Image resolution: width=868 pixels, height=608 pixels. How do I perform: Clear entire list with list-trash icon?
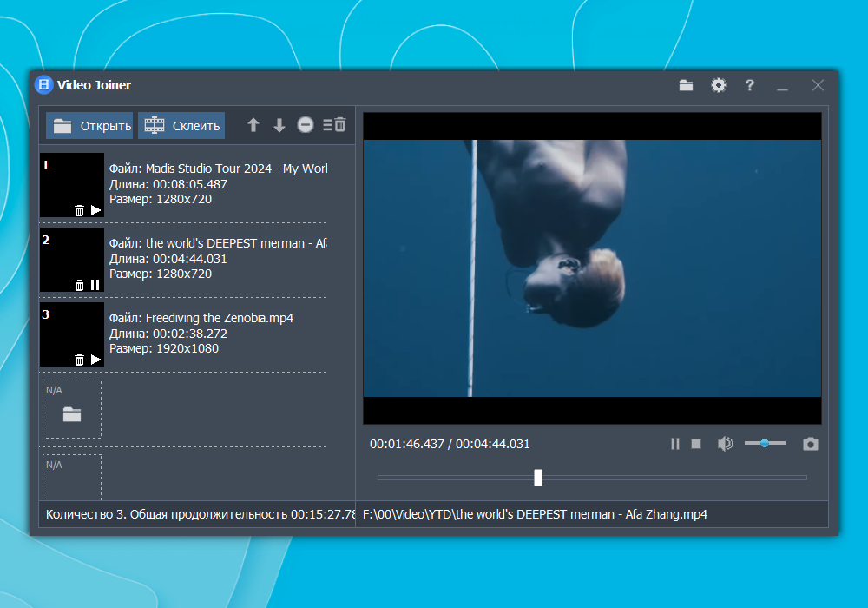tap(334, 125)
